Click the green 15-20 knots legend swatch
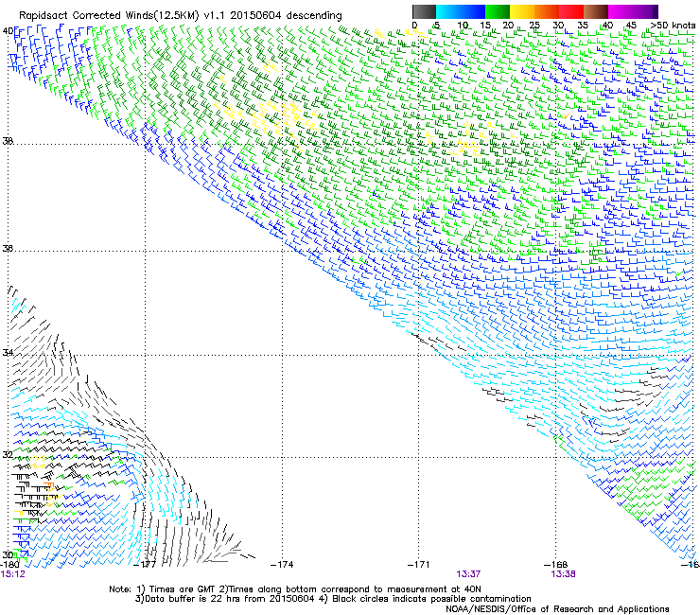 498,11
